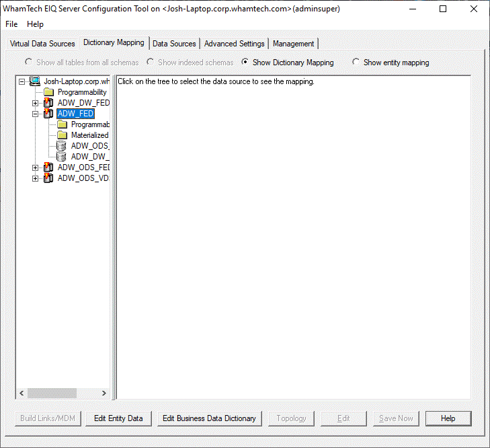Click the ADW_ODS_ database icon under ADW_FED
This screenshot has height=448, width=490.
point(61,146)
